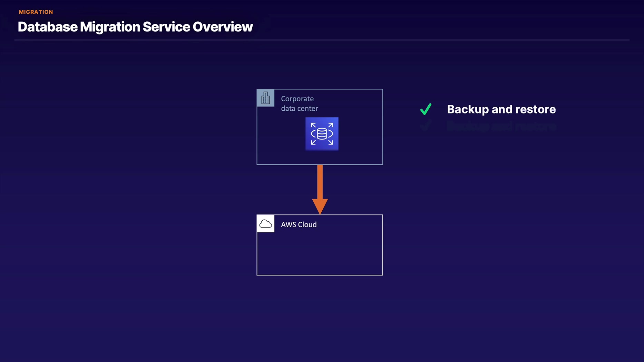Click the green checkmark icon
This screenshot has height=362, width=644.
[x=426, y=109]
